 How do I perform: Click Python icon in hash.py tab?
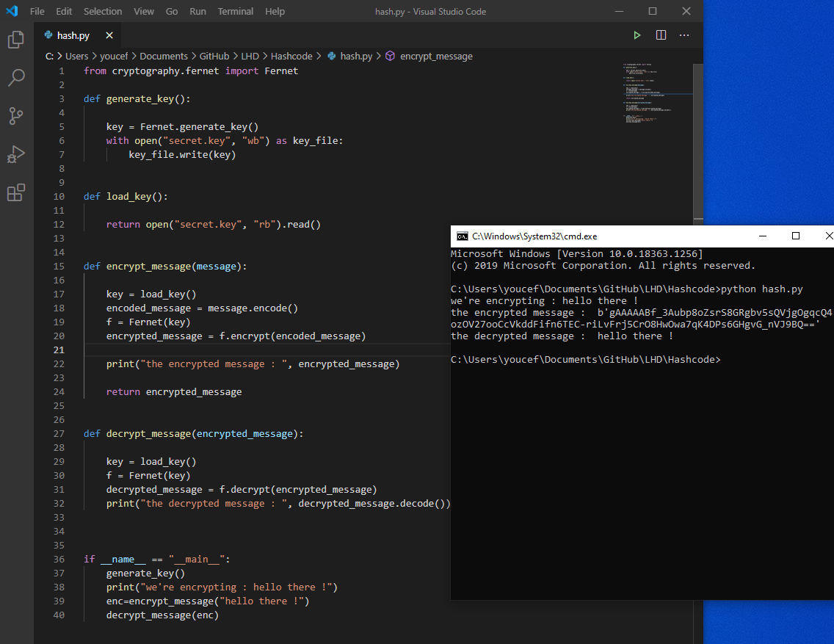click(48, 35)
